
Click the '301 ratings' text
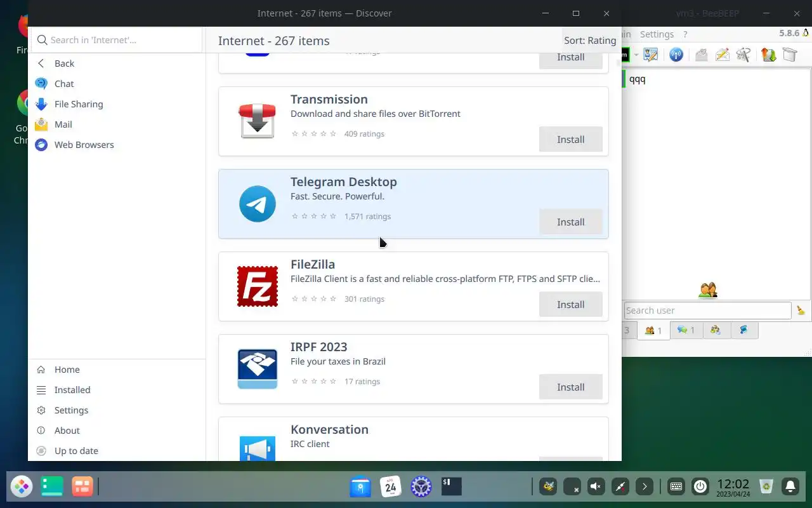(364, 299)
